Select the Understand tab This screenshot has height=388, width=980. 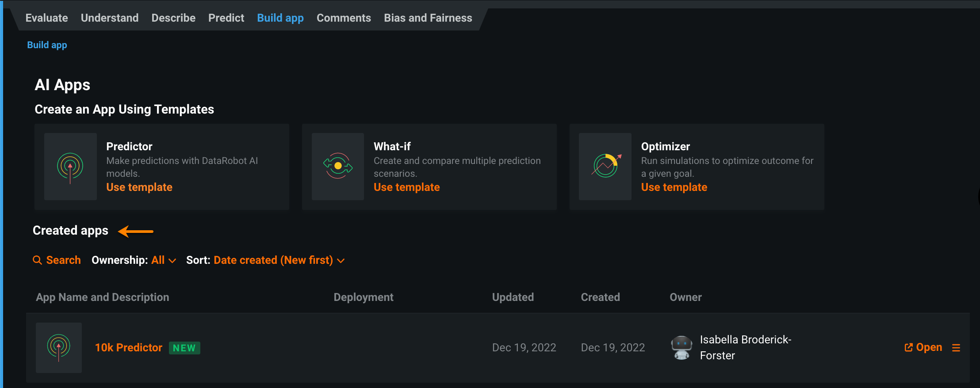[x=110, y=18]
